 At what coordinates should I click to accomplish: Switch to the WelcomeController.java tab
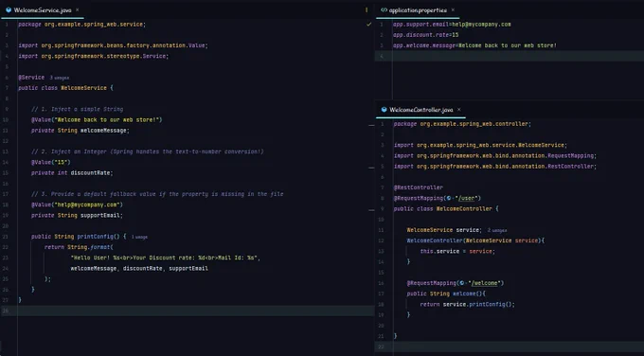pos(421,110)
